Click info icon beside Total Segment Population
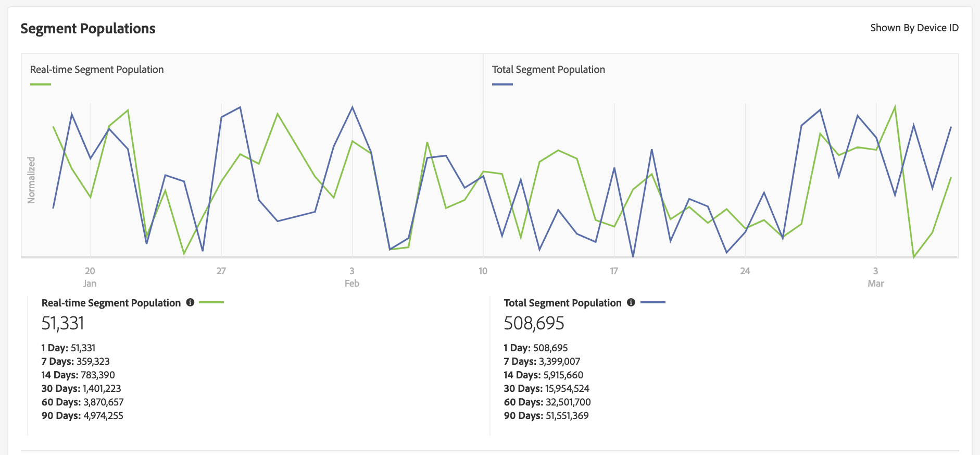Screen dimensions: 980x455 [x=631, y=302]
